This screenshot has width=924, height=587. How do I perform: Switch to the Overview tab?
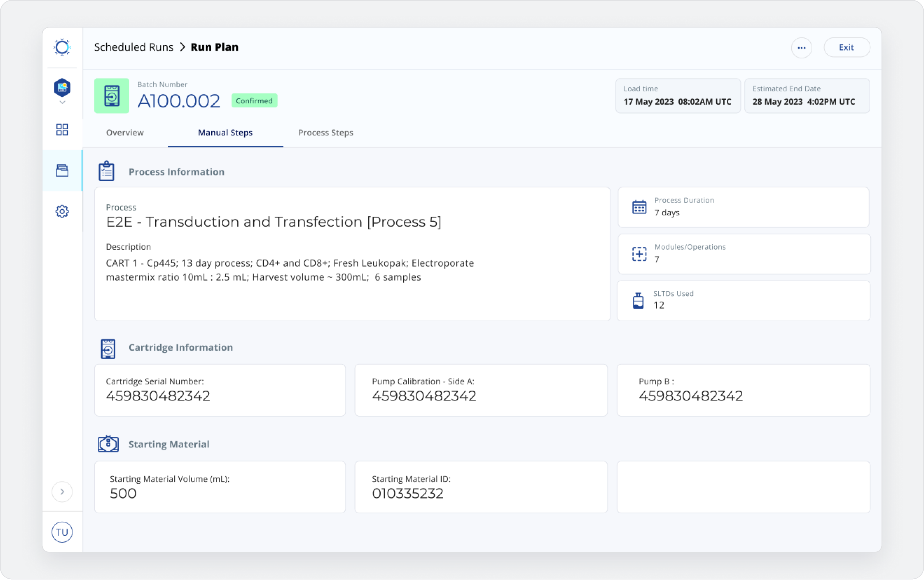(125, 132)
